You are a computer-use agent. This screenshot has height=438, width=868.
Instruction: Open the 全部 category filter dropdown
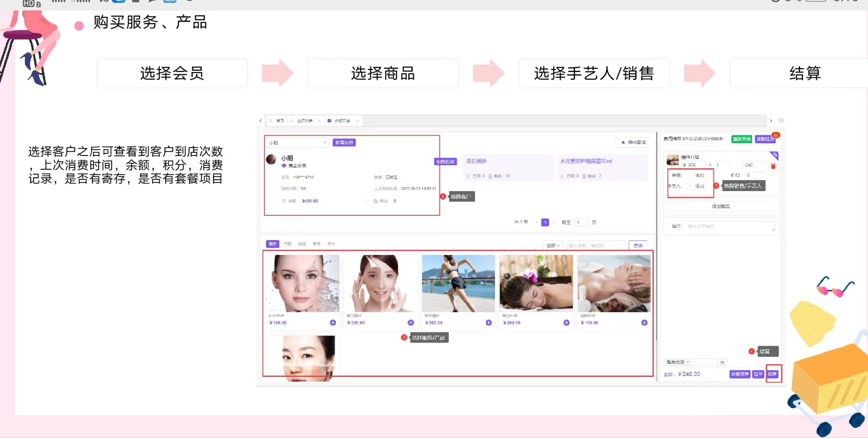coord(552,245)
